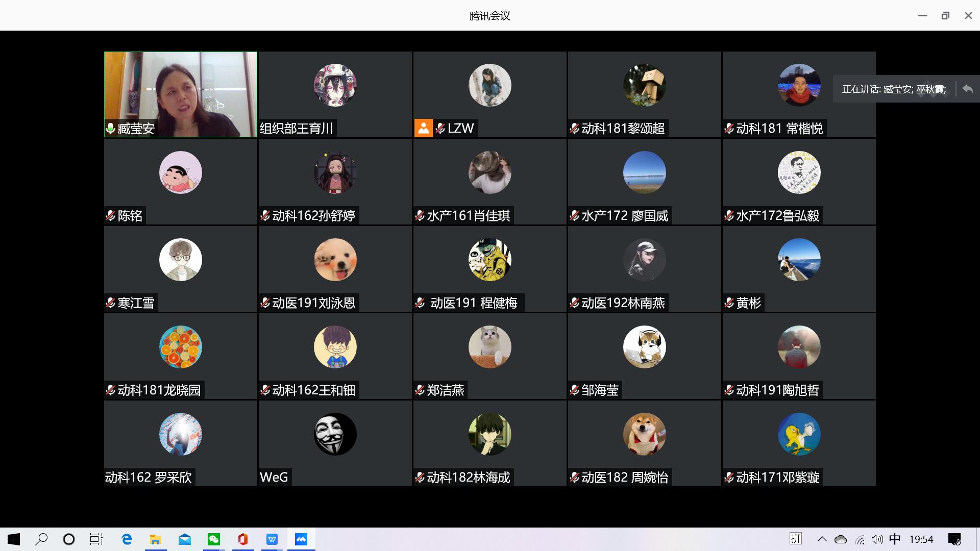Click the name label 组织部王育川
980x551 pixels.
coord(297,128)
